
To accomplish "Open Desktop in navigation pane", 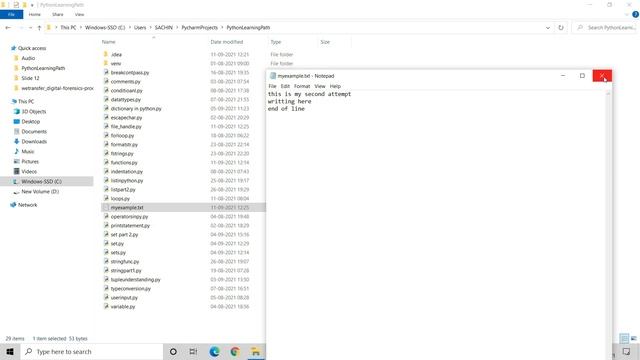I will pyautogui.click(x=31, y=122).
